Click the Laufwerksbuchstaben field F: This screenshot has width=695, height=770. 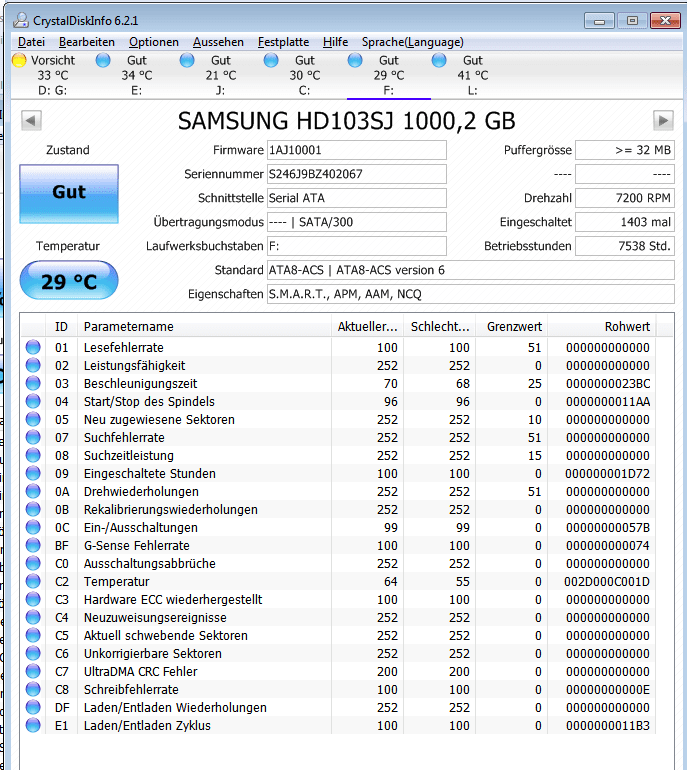(x=357, y=247)
